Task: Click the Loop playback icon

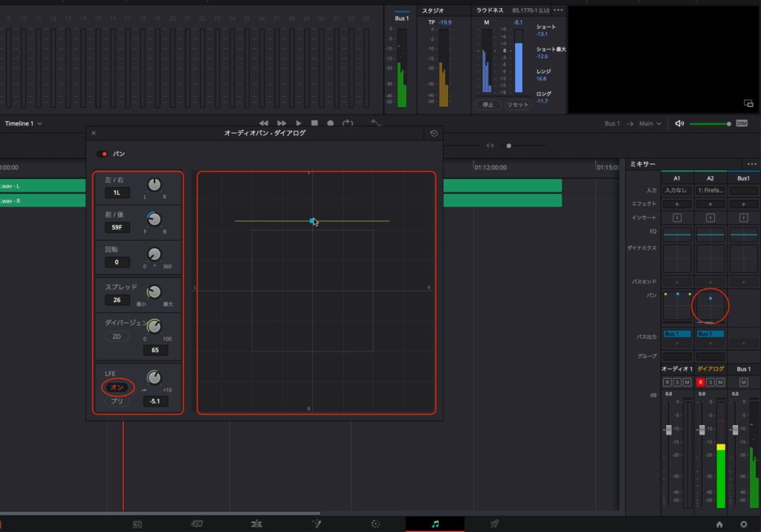Action: click(347, 123)
